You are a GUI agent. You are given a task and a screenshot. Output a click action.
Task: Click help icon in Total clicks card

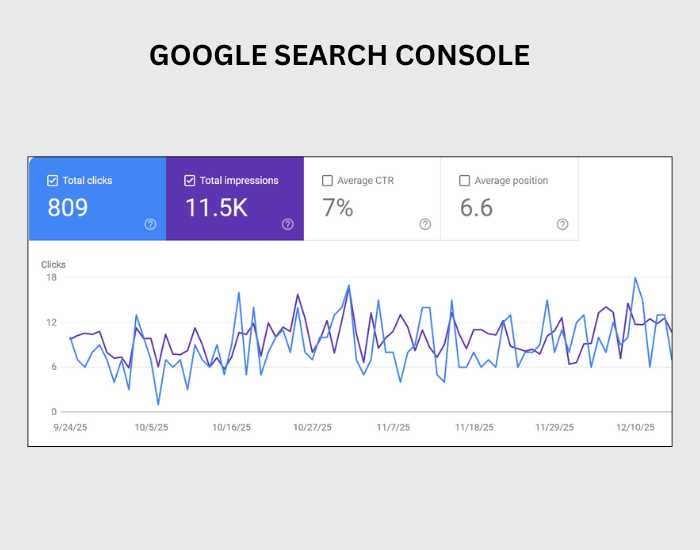(x=150, y=224)
